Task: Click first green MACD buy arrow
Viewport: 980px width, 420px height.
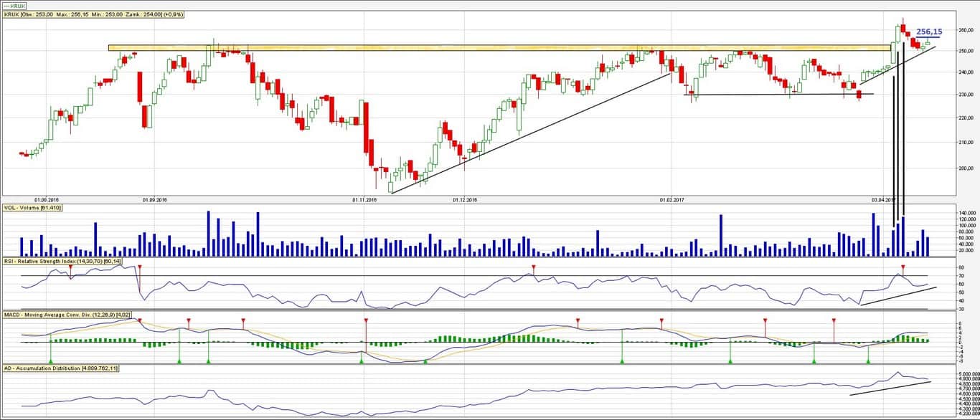Action: 50,361
